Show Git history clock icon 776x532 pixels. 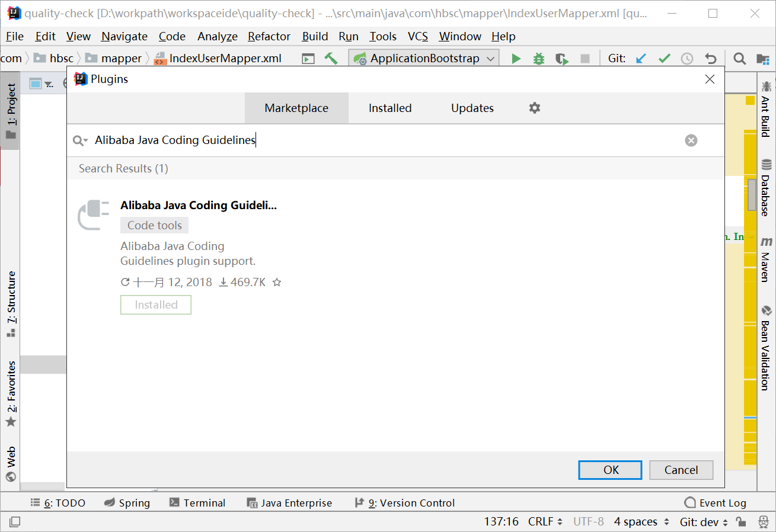coord(687,59)
